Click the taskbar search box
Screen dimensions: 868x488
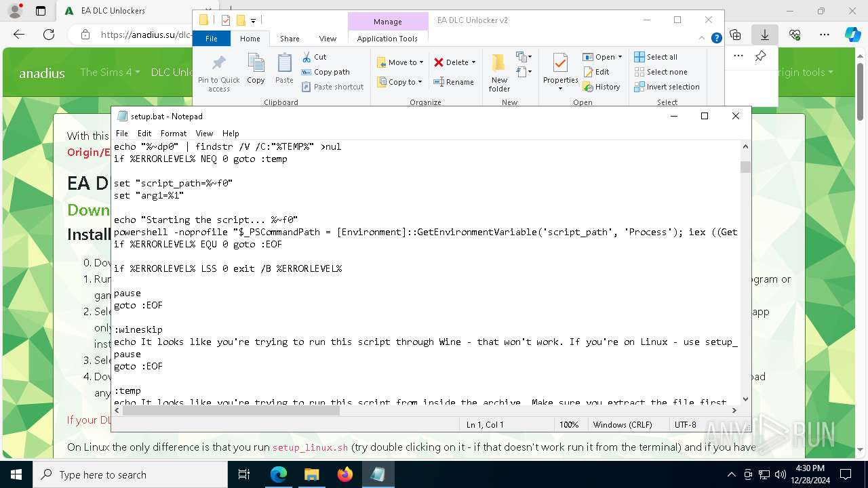coord(130,474)
